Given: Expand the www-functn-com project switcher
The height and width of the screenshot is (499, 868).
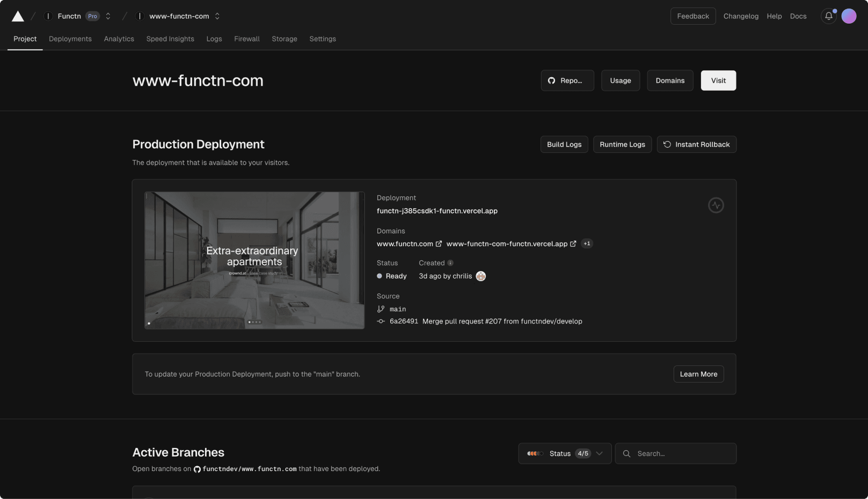Looking at the screenshot, I should click(x=217, y=16).
